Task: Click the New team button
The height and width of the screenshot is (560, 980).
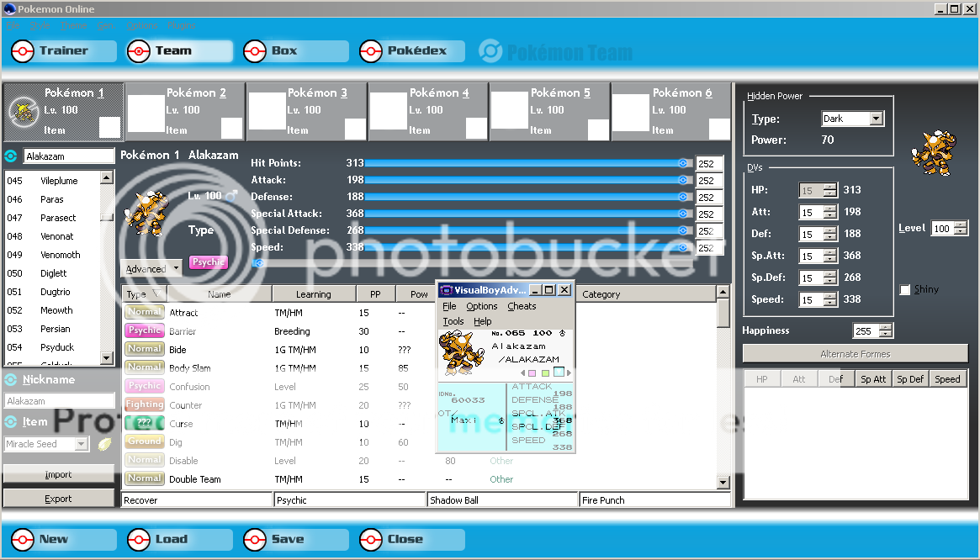Action: (x=62, y=539)
